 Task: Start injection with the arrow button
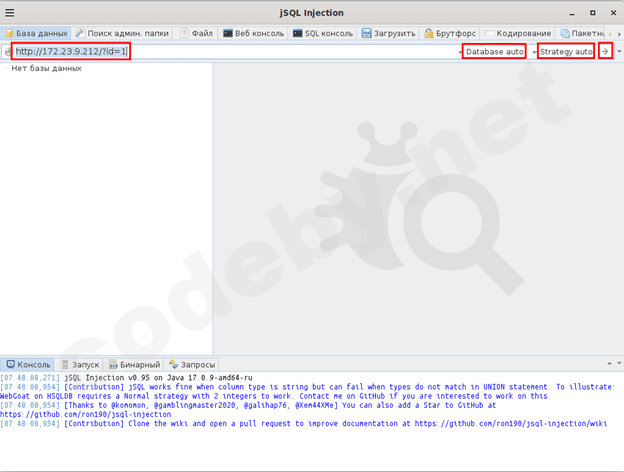(605, 52)
